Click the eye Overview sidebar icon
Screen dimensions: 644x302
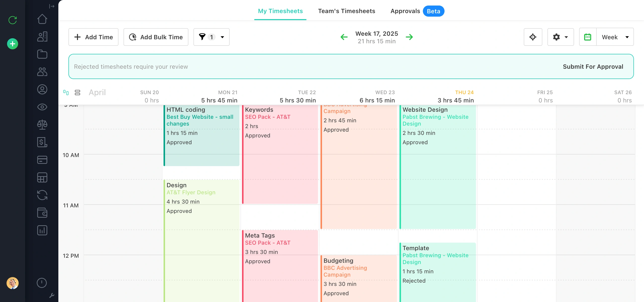click(x=42, y=107)
